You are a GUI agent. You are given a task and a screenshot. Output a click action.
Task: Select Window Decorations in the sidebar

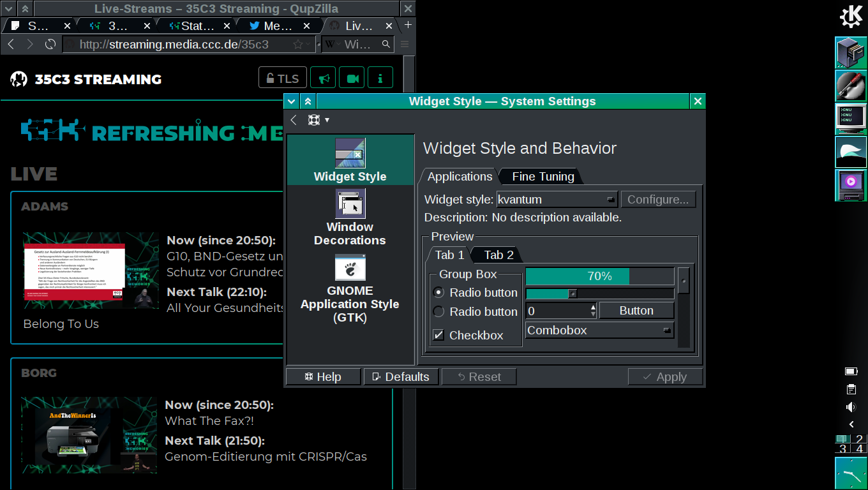point(350,218)
